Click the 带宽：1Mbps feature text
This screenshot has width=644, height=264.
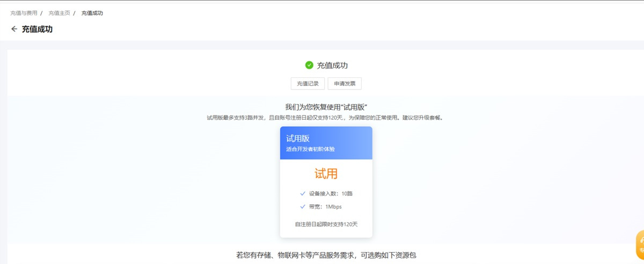pos(325,207)
